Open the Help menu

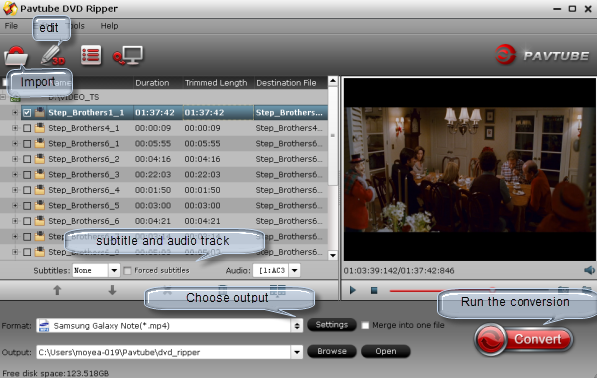[109, 26]
